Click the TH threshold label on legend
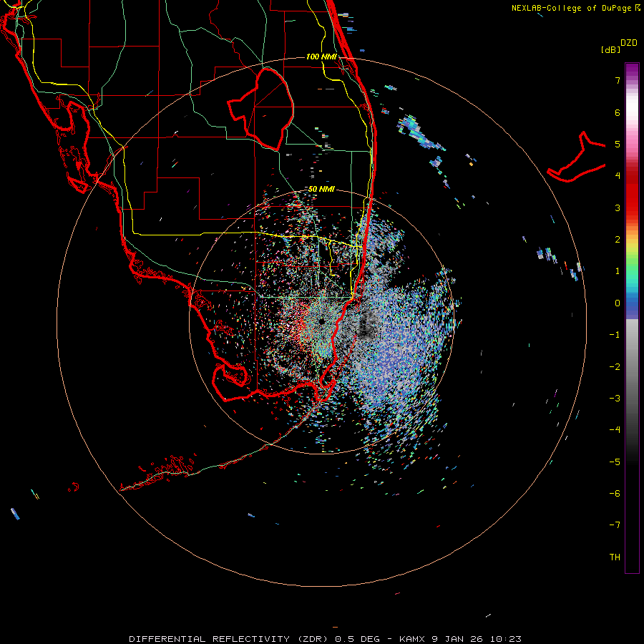This screenshot has height=644, width=644. [615, 557]
